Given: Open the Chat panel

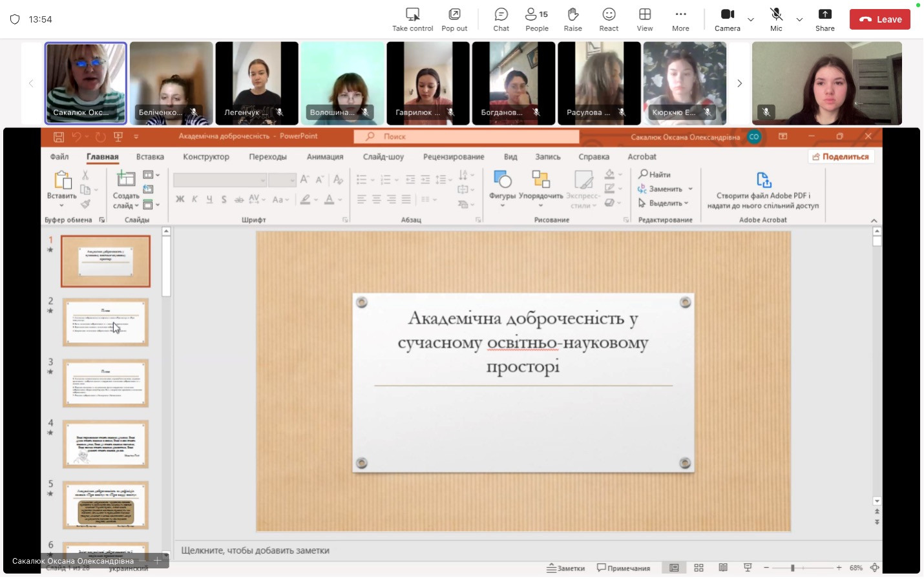Looking at the screenshot, I should (501, 19).
